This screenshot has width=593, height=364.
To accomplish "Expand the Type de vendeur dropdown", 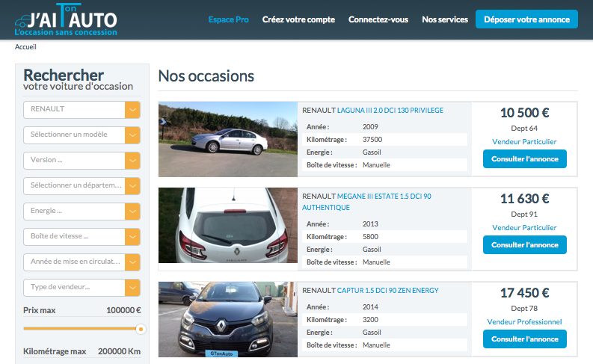I will tap(82, 288).
